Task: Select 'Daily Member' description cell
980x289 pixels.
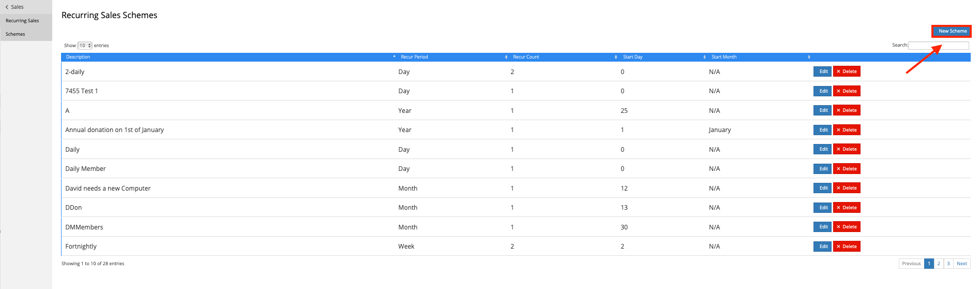Action: tap(85, 169)
